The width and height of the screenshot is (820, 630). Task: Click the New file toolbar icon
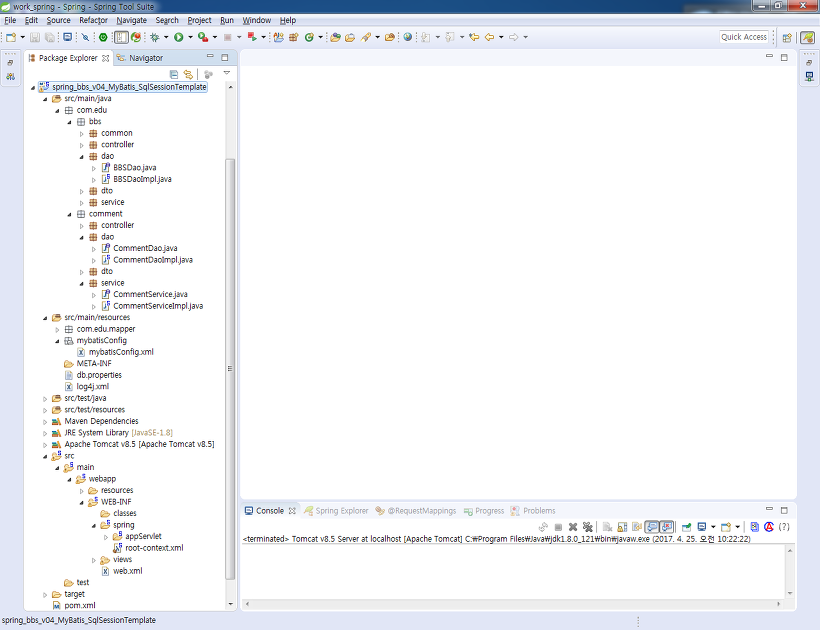pyautogui.click(x=11, y=37)
